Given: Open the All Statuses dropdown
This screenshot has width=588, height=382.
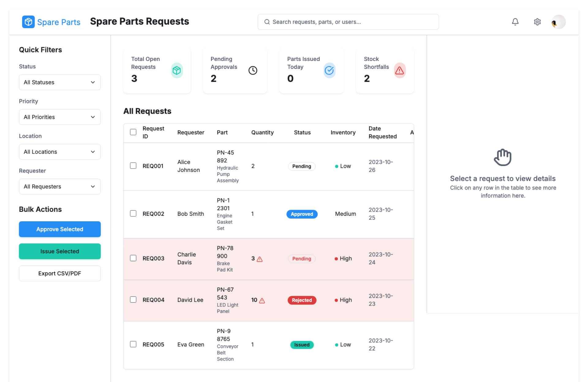Looking at the screenshot, I should 60,82.
